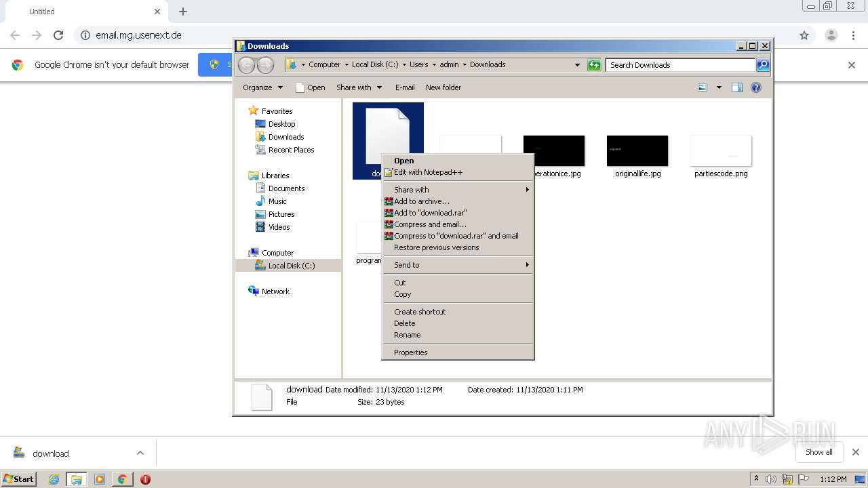Click red Opera-style taskbar icon
Screen dimensions: 868x488
pos(145,479)
